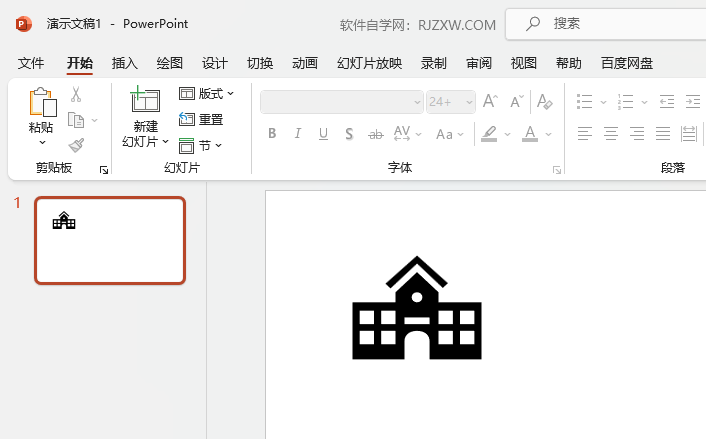This screenshot has height=439, width=706.
Task: Open the 录制 tab
Action: coord(434,63)
